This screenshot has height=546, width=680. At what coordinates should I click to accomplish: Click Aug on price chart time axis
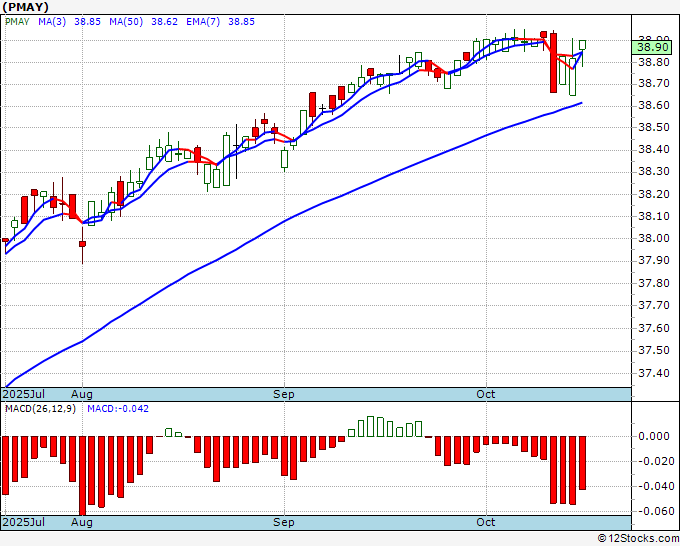82,394
